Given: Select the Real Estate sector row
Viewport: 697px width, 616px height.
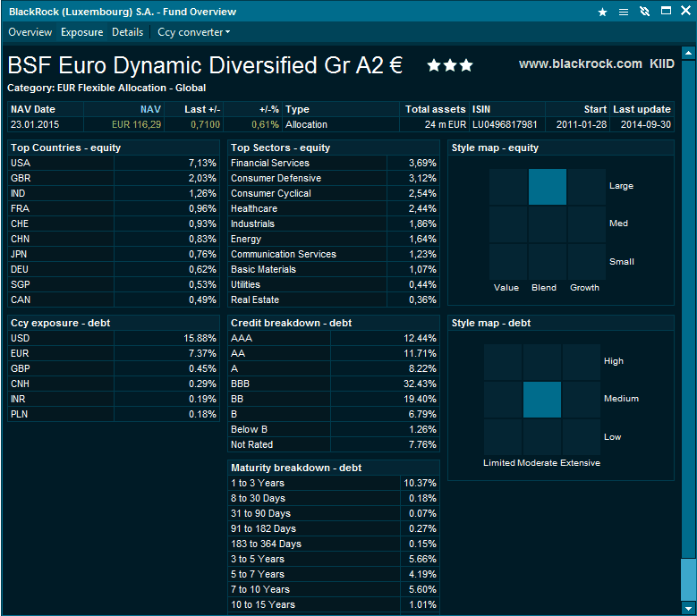Looking at the screenshot, I should [x=334, y=300].
